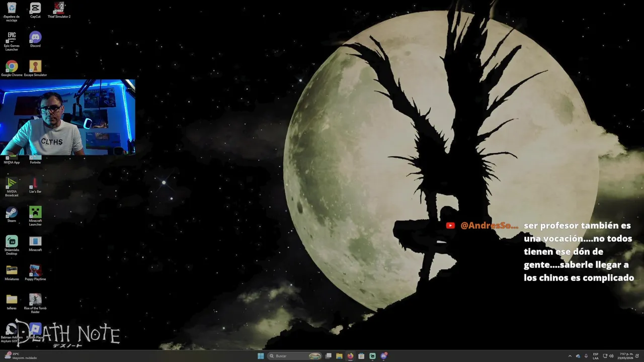This screenshot has width=644, height=362.
Task: Select the Poppy Playtime shortcut
Action: [x=35, y=273]
